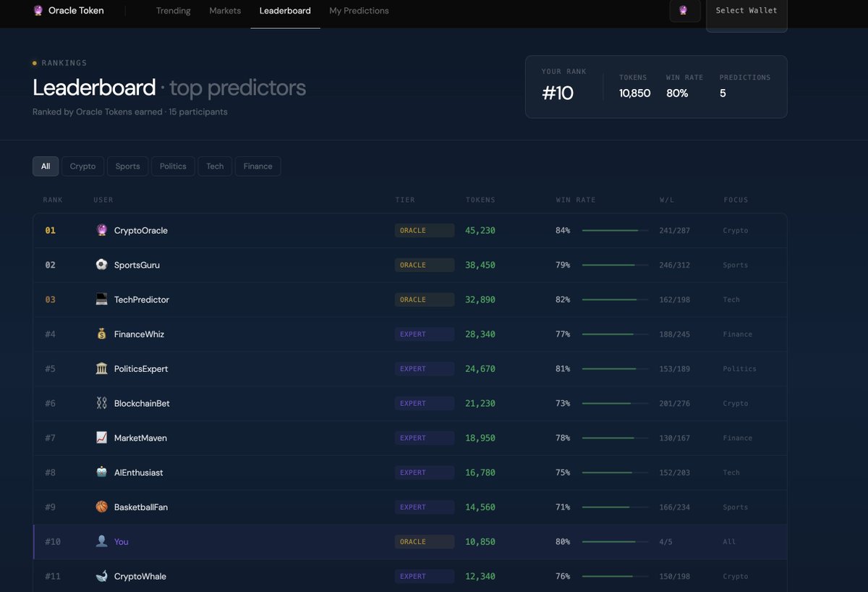Click the AIEnthusiast username
The image size is (868, 592).
[139, 473]
